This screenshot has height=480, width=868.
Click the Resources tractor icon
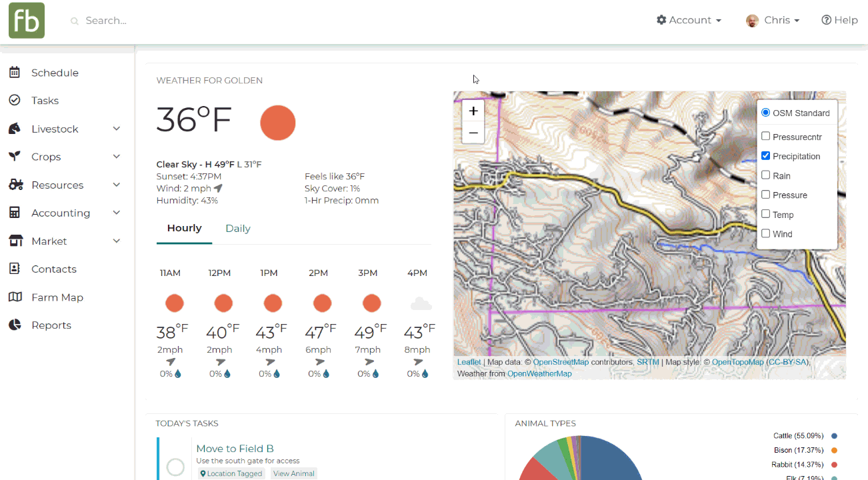click(15, 185)
